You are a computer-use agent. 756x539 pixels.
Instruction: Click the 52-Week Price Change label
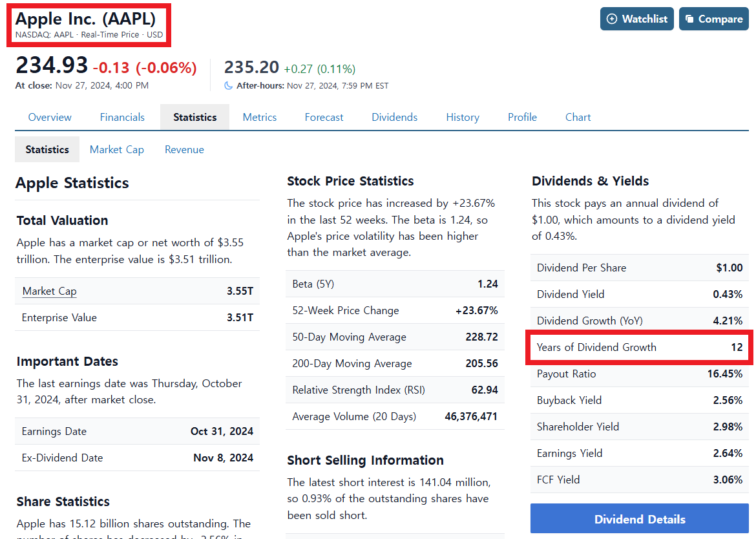click(x=346, y=310)
